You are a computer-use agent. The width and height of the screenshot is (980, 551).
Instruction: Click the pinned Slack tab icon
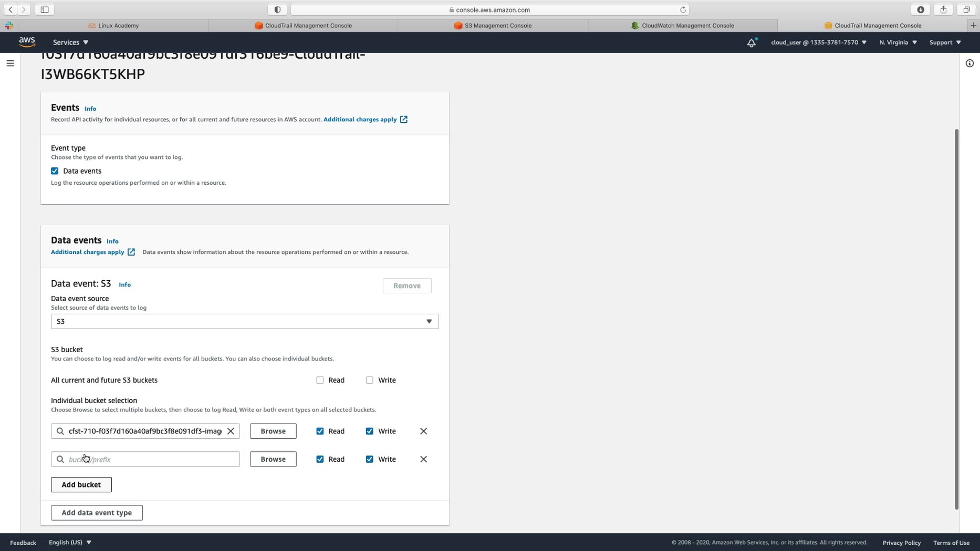click(x=9, y=25)
